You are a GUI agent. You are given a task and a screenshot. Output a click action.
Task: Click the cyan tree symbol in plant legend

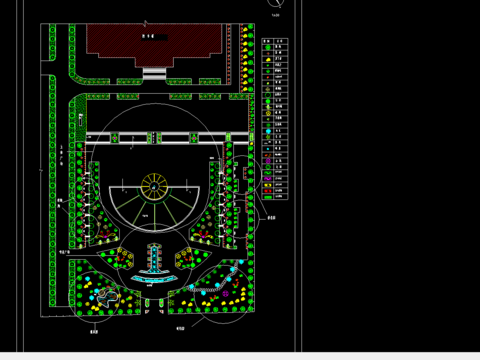(268, 131)
